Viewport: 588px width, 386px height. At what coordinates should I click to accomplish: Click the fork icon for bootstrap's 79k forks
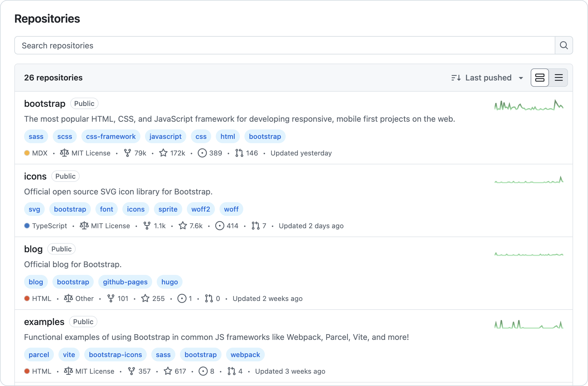tap(128, 153)
